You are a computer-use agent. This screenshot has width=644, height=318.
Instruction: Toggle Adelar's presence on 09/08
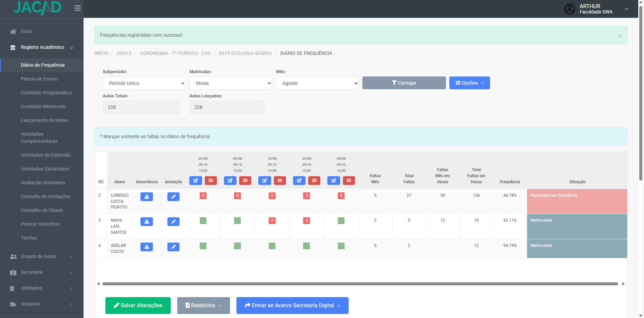237,246
